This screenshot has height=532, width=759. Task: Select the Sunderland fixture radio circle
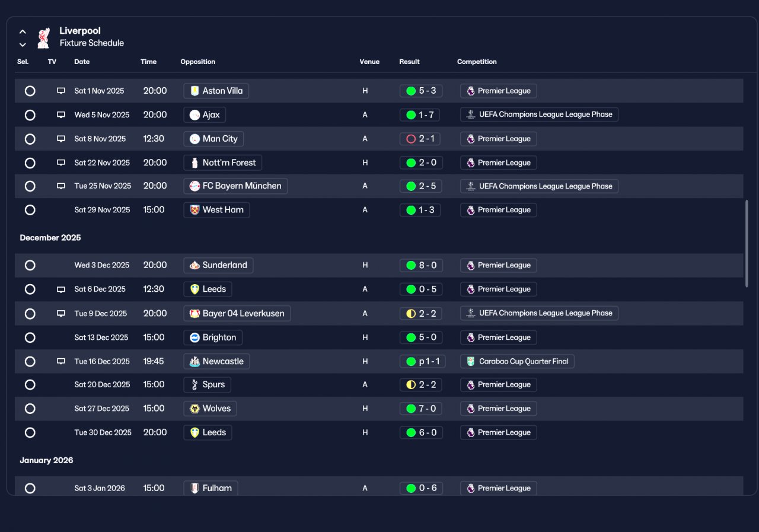tap(30, 265)
